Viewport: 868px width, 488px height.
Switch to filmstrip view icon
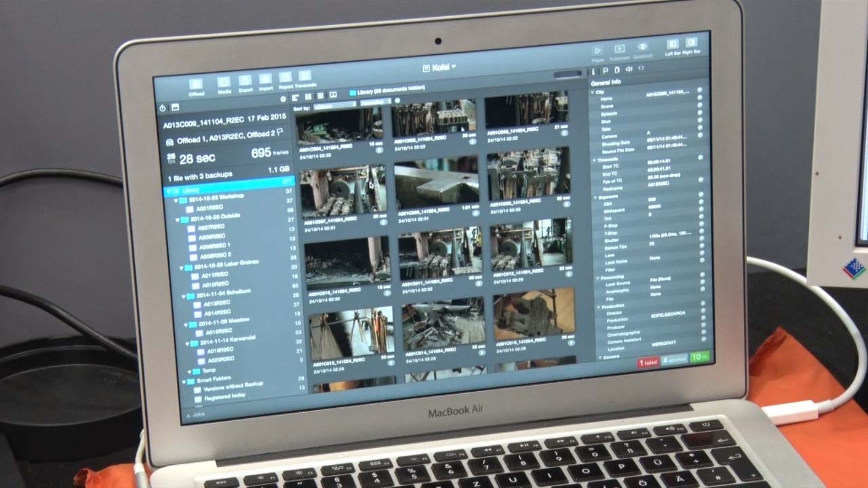click(332, 96)
